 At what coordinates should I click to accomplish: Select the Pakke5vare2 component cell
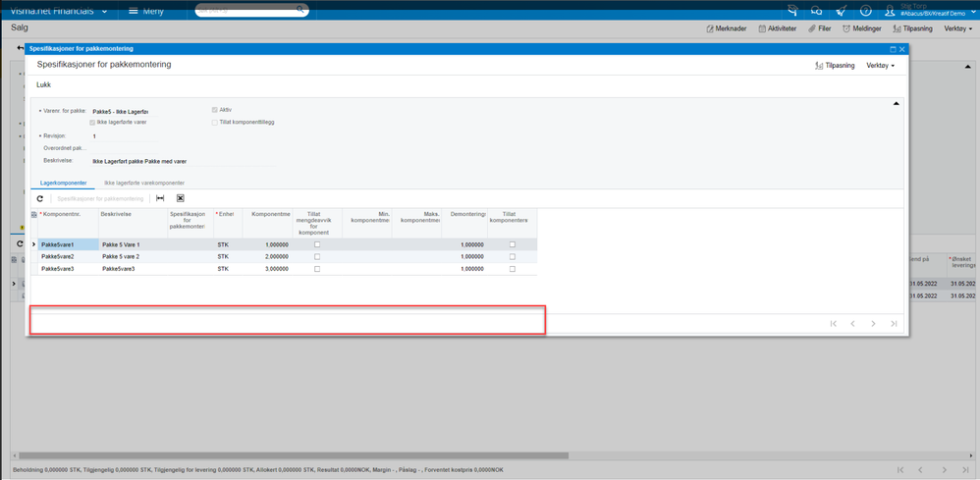68,257
